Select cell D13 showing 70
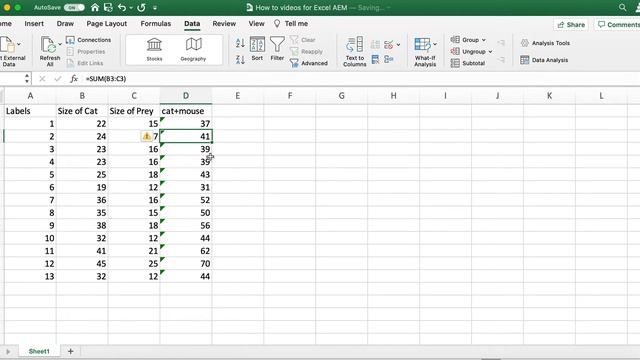640x360 pixels. [x=186, y=264]
